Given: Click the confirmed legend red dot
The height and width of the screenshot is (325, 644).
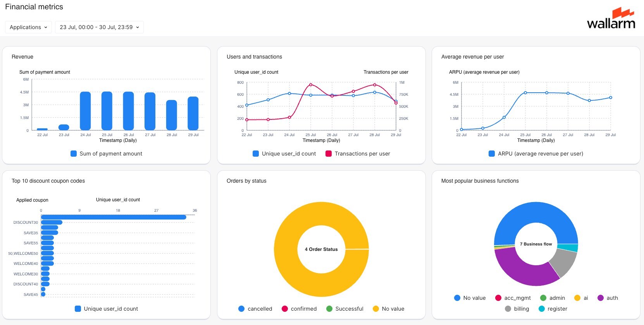Looking at the screenshot, I should coord(285,309).
